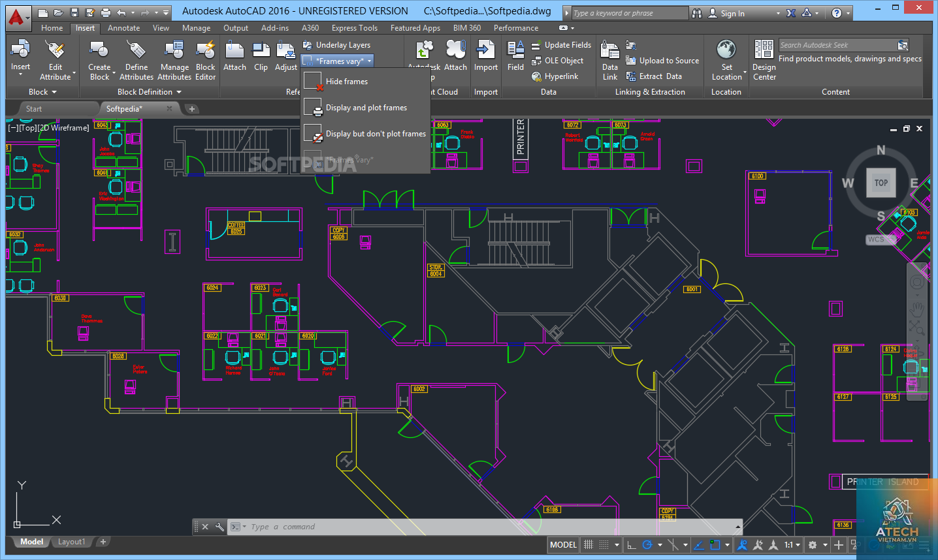Viewport: 938px width, 560px height.
Task: Click the Hyperlink button
Action: pos(555,76)
